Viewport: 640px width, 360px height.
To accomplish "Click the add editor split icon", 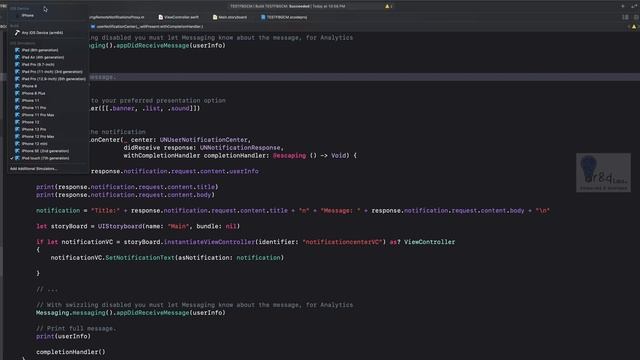I will tap(636, 17).
